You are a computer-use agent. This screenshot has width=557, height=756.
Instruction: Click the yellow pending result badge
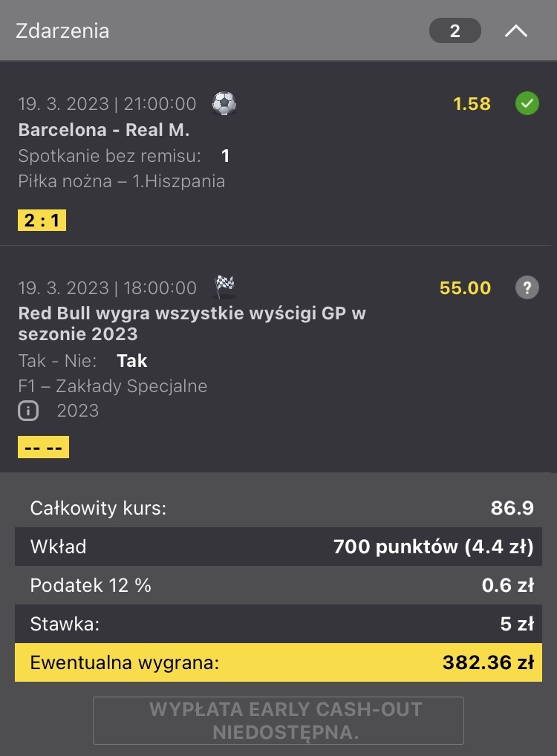click(x=43, y=447)
